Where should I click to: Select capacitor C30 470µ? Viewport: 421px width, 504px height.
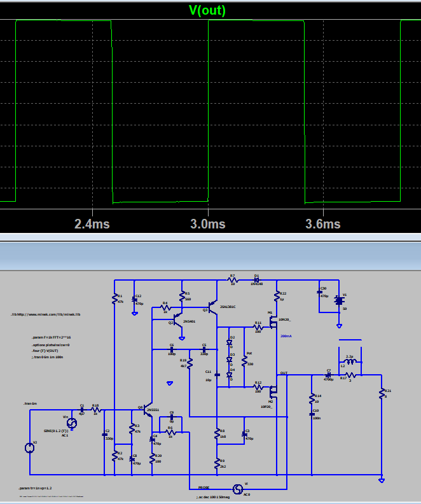pyautogui.click(x=319, y=292)
